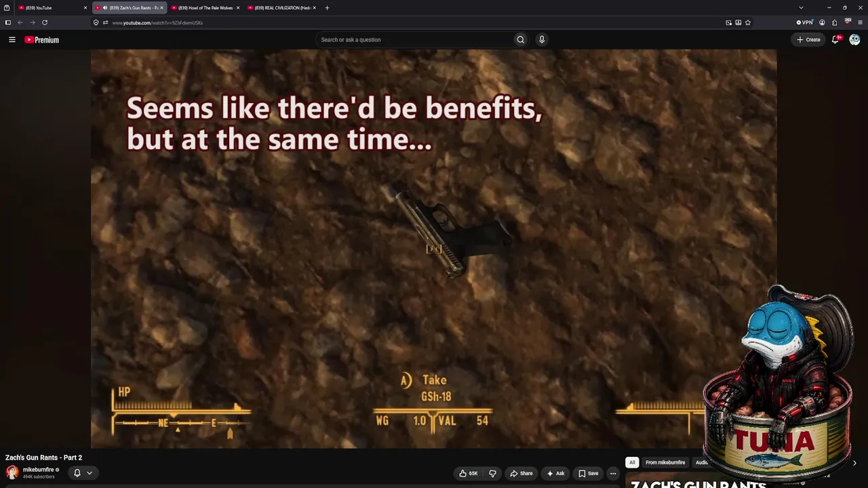Select the 'All' filter chip

[632, 462]
